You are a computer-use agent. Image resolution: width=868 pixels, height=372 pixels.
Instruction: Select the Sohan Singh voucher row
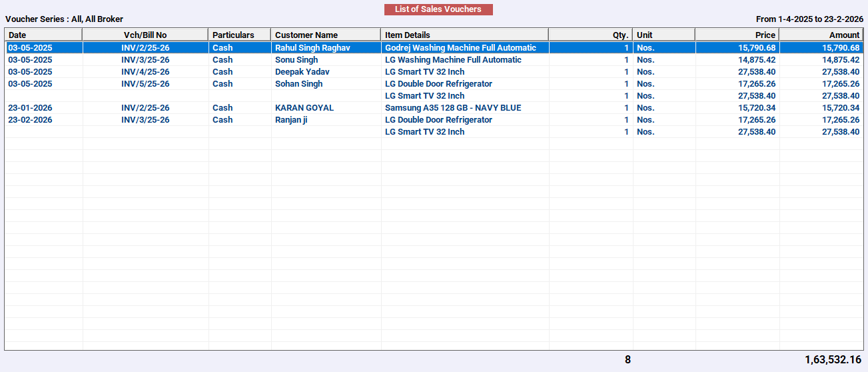434,84
